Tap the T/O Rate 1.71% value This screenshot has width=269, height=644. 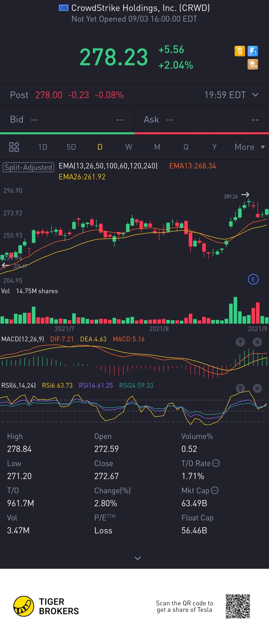pyautogui.click(x=193, y=476)
